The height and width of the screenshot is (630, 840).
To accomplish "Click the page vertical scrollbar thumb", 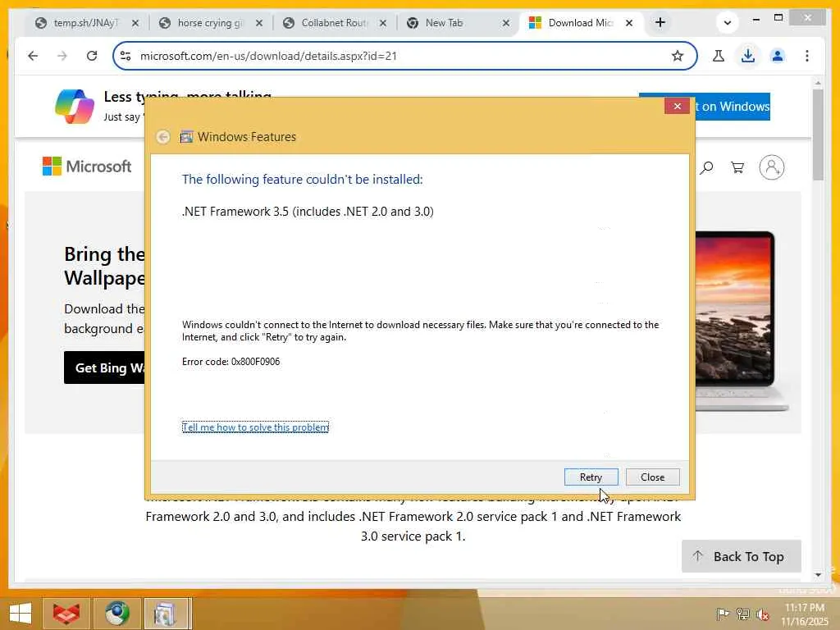I will pos(818,134).
